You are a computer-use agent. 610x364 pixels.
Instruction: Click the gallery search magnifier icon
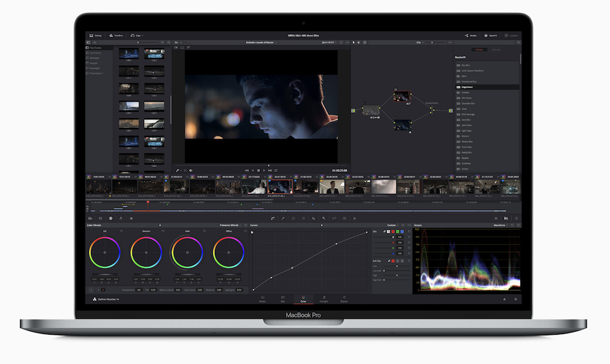point(163,43)
